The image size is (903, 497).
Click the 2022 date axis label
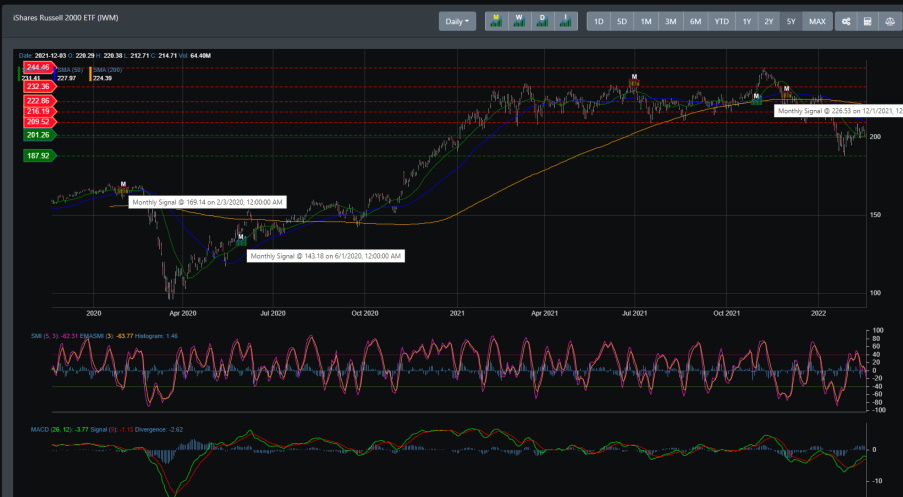(818, 313)
